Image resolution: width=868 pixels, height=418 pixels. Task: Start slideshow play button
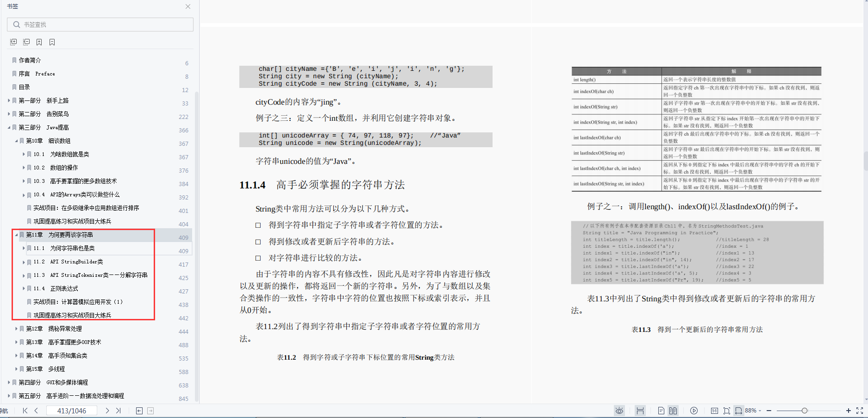click(694, 411)
